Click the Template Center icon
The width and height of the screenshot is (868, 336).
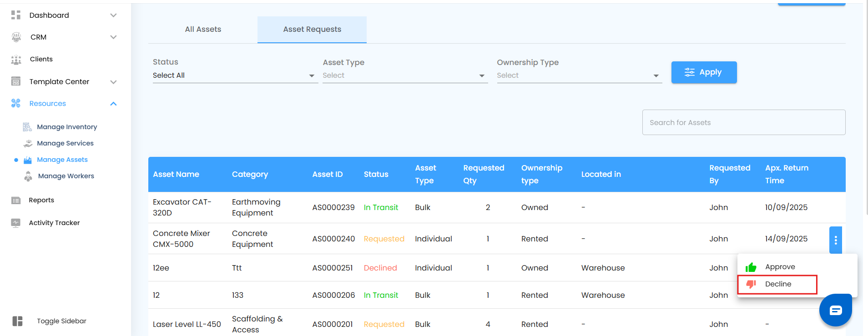[x=16, y=82]
